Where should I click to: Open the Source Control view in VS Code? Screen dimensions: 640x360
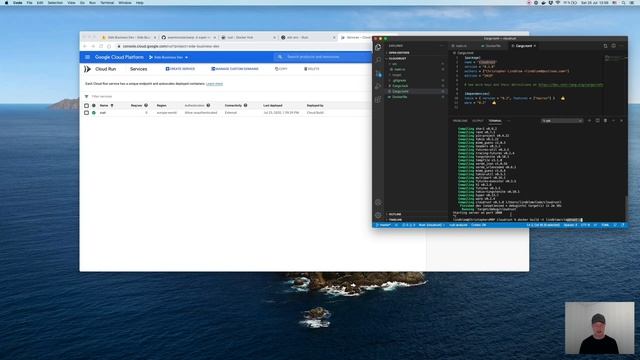pyautogui.click(x=378, y=74)
